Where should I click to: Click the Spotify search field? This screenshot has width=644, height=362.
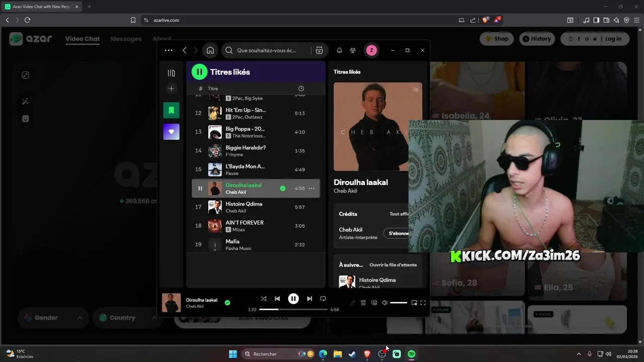tap(267, 50)
